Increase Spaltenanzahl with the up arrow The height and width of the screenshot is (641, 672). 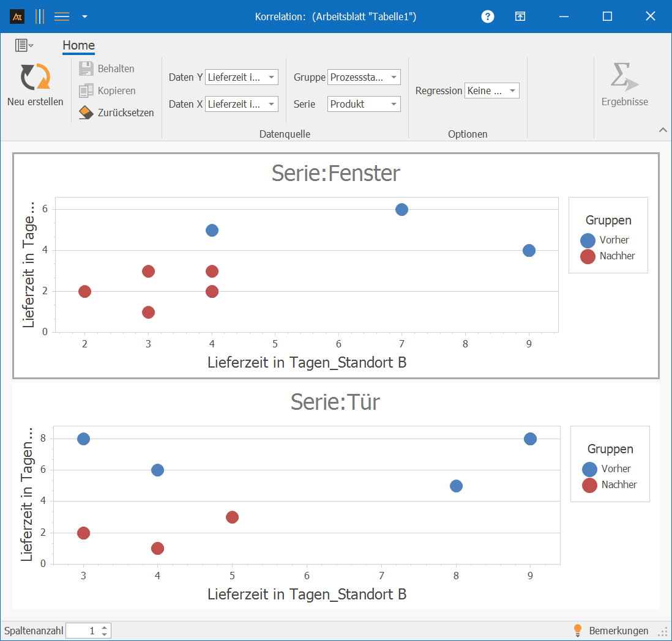coord(105,627)
